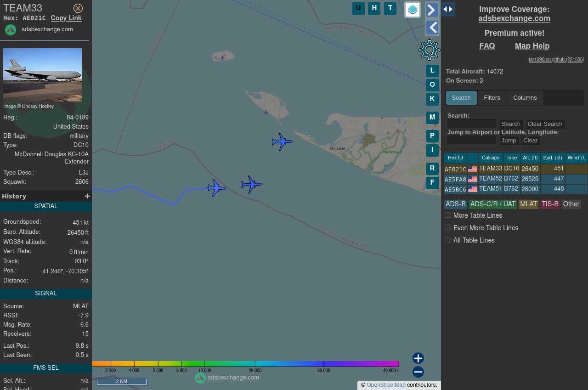The width and height of the screenshot is (588, 390).
Task: Open the KC-10A aircraft photo thumbnail
Action: tap(42, 75)
